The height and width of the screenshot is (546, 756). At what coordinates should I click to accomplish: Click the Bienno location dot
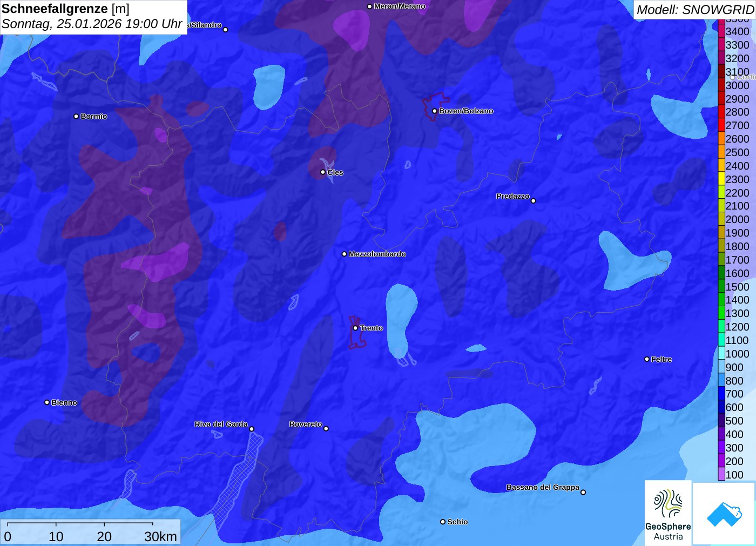[47, 402]
